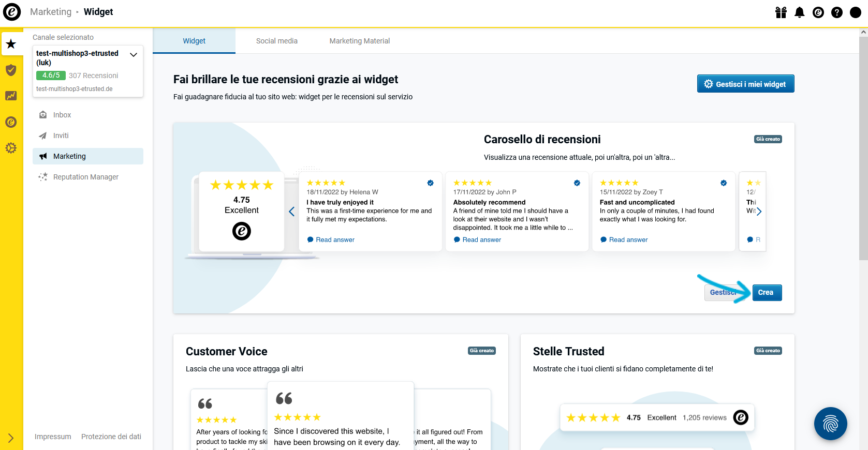
Task: Open the gift box icon in header
Action: tap(781, 12)
